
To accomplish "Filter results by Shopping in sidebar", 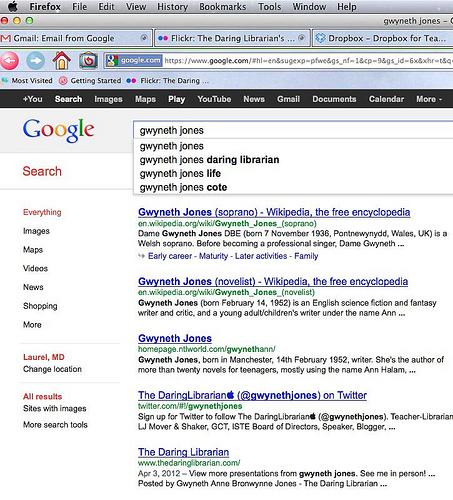I will (x=40, y=306).
